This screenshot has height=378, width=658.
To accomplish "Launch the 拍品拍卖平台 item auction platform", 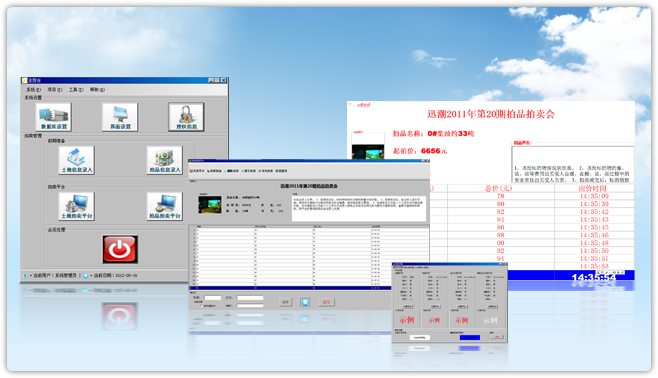I will [164, 206].
